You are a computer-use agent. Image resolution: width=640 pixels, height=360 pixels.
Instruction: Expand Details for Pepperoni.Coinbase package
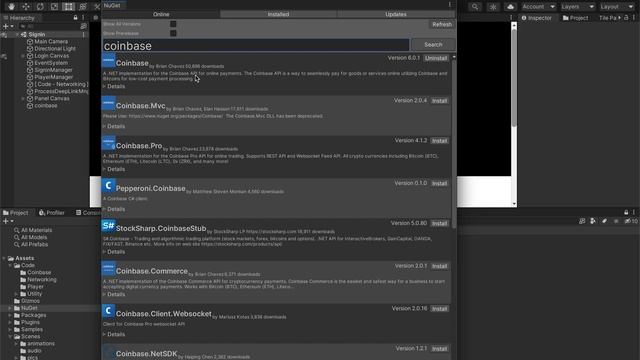click(114, 209)
